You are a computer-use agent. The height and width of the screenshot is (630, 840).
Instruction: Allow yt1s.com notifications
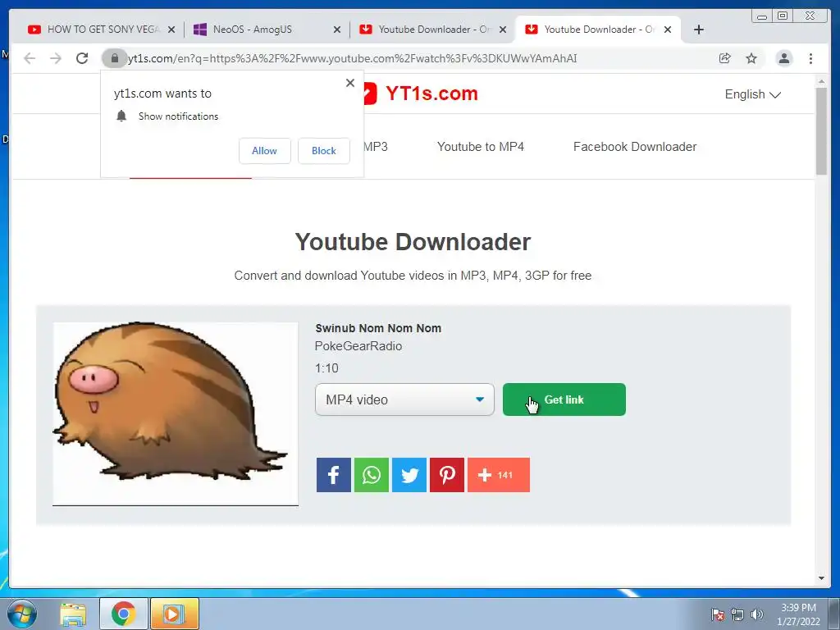coord(265,151)
